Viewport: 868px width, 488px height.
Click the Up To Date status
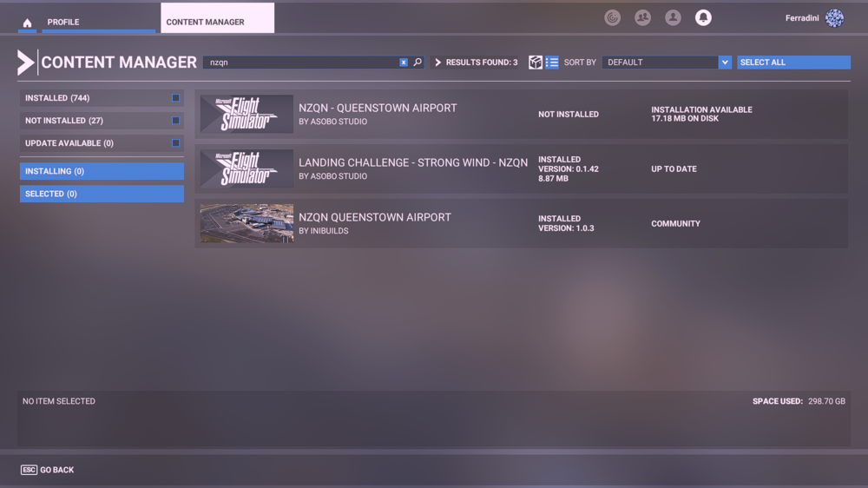pos(674,169)
